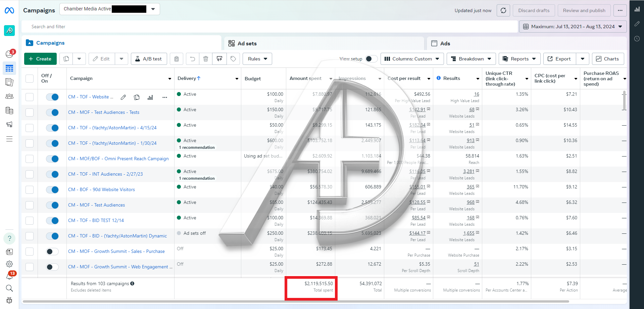644x309 pixels.
Task: Enable the View setup toggle
Action: tap(371, 59)
